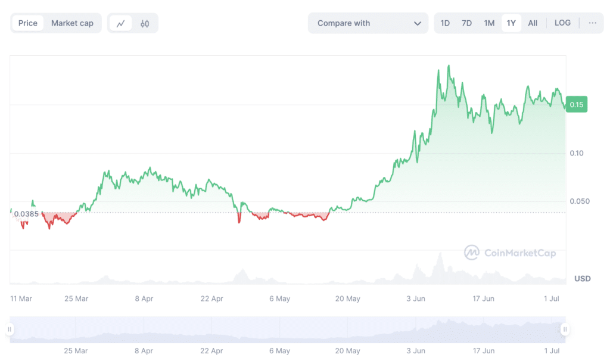
Task: Click the green 0.15 current price label
Action: 577,105
